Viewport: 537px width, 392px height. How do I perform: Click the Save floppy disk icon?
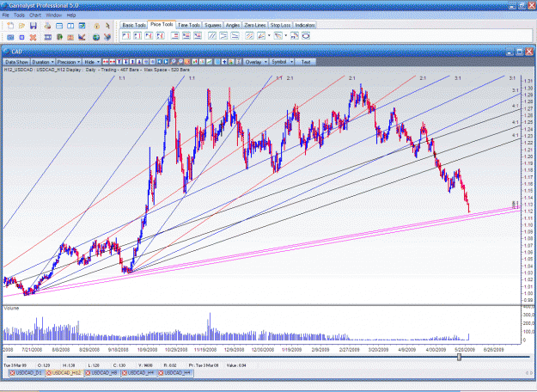34,26
